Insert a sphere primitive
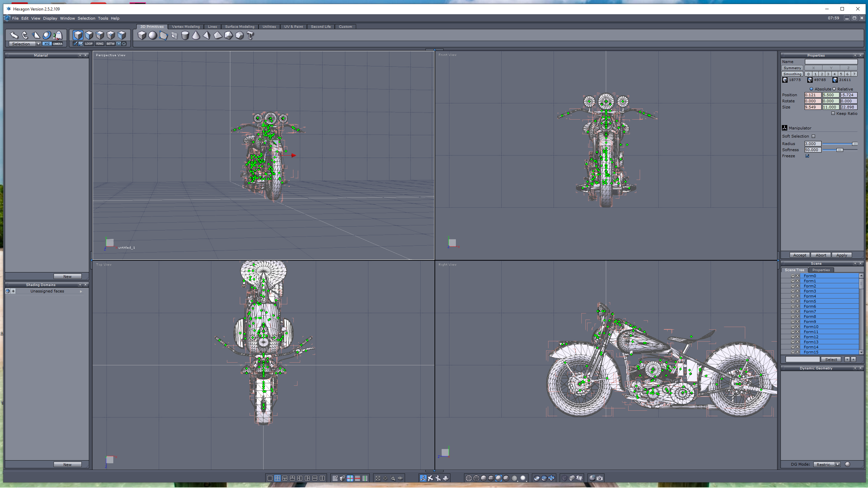868x488 pixels. click(x=153, y=35)
